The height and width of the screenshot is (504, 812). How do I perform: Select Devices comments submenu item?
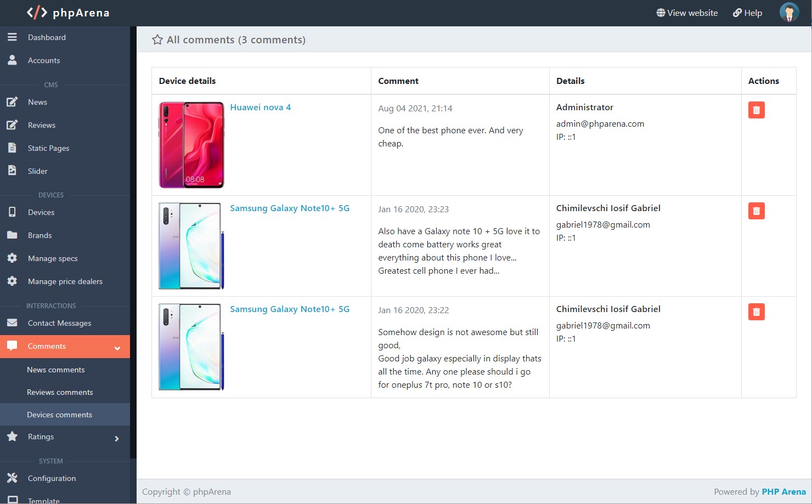tap(65, 415)
